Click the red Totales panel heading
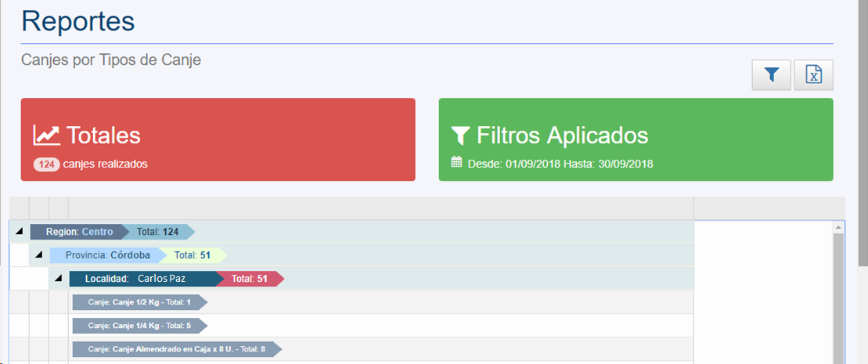The width and height of the screenshot is (868, 364). pyautogui.click(x=103, y=135)
